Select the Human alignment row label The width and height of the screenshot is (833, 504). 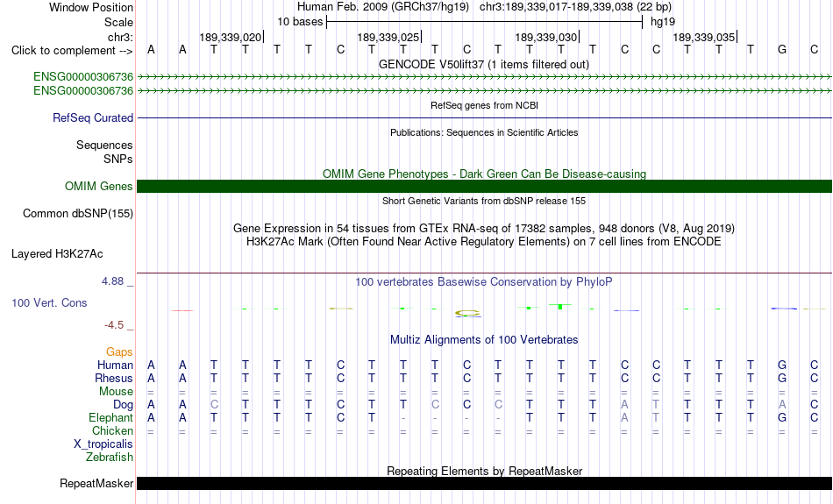pyautogui.click(x=115, y=365)
